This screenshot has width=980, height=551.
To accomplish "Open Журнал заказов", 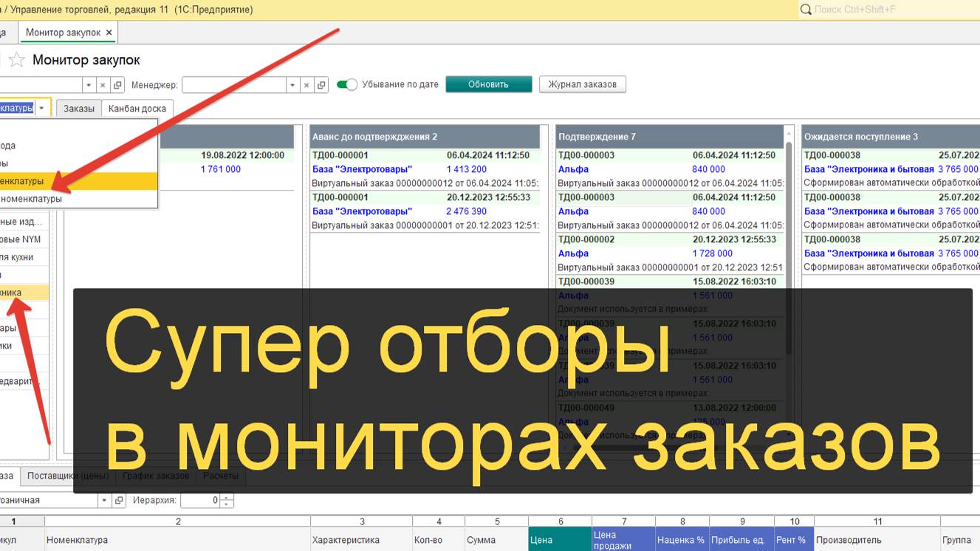I will pyautogui.click(x=582, y=84).
